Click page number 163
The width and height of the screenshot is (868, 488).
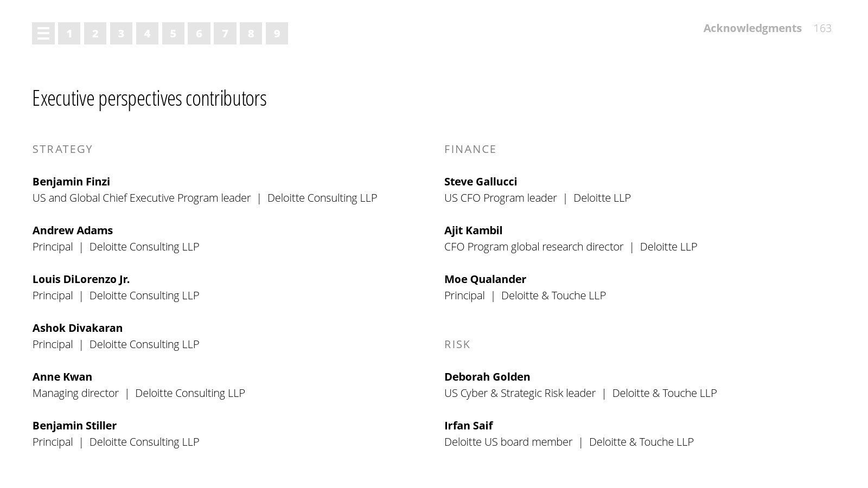tap(822, 28)
